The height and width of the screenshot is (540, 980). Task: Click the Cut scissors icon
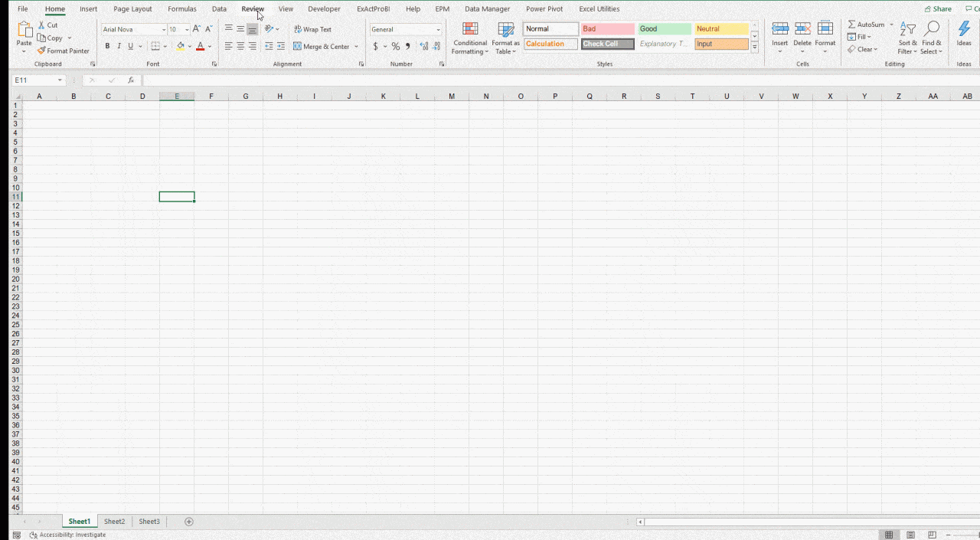click(x=41, y=25)
